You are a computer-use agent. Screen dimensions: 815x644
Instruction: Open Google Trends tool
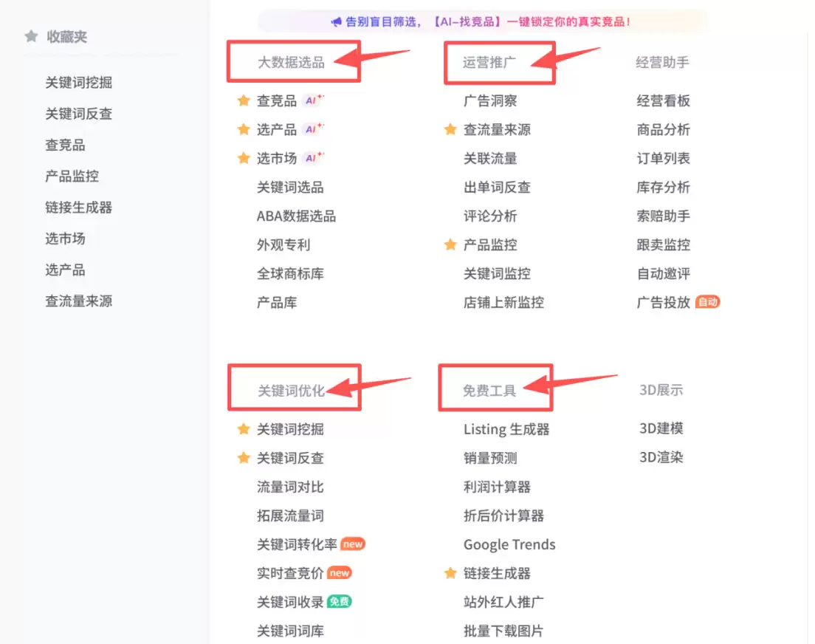509,544
